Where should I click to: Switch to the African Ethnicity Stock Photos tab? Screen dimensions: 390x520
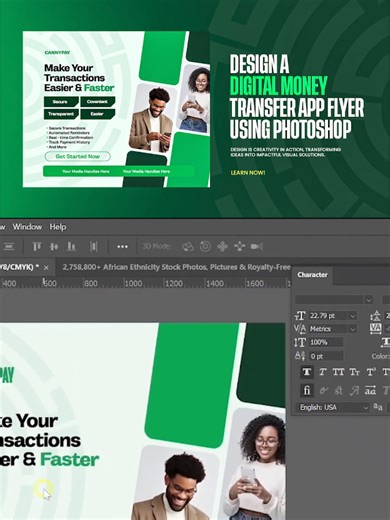click(x=176, y=267)
